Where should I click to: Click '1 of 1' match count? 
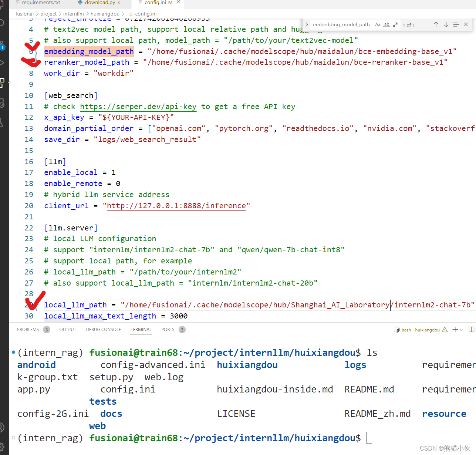(409, 25)
